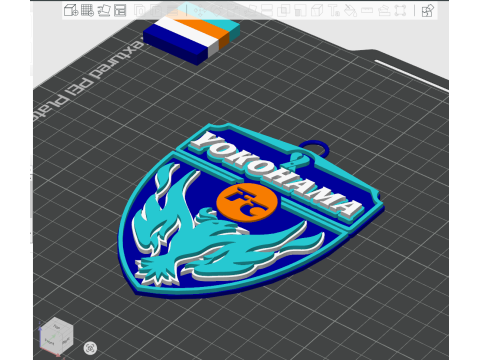Select the Measure ruler tool
Viewport: 480px width, 360px height.
click(367, 11)
